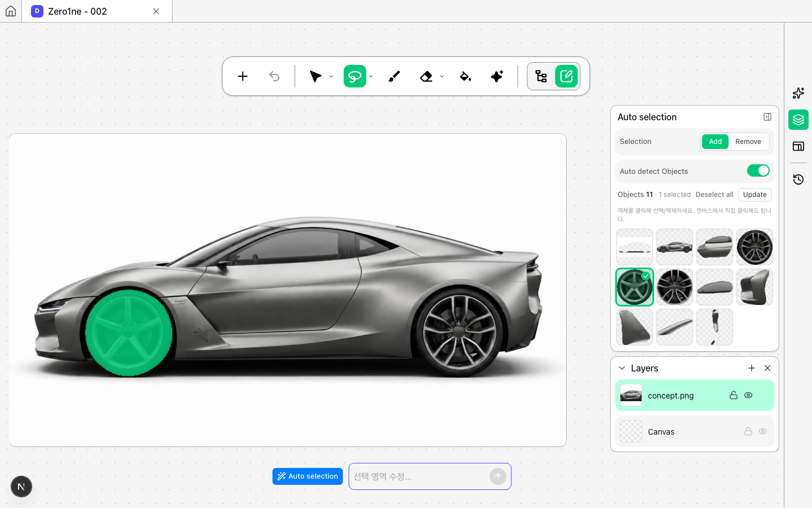Close the Layers panel
The width and height of the screenshot is (812, 508).
767,368
